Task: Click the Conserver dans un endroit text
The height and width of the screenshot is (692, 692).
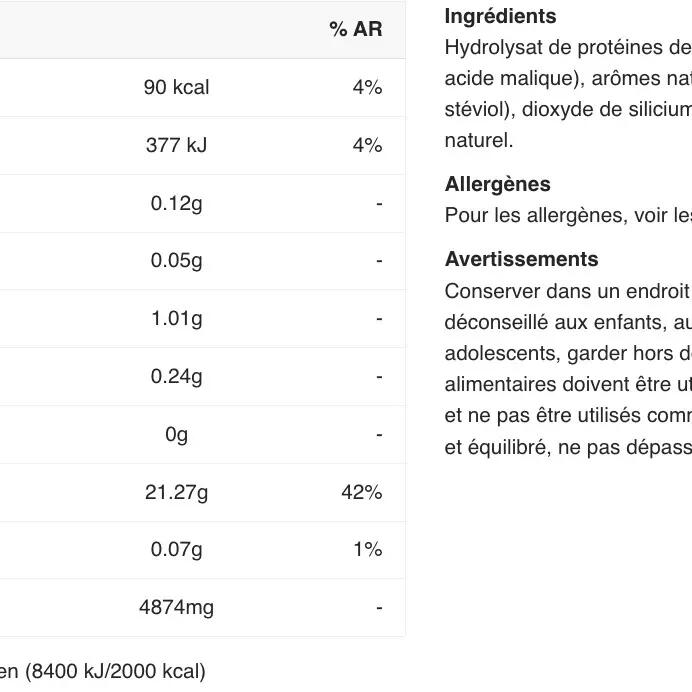Action: click(568, 291)
